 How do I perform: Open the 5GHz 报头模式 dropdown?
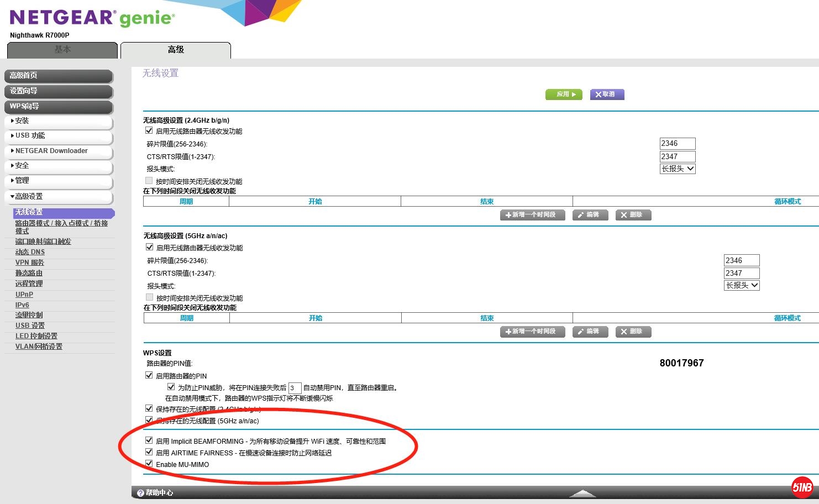coord(742,285)
